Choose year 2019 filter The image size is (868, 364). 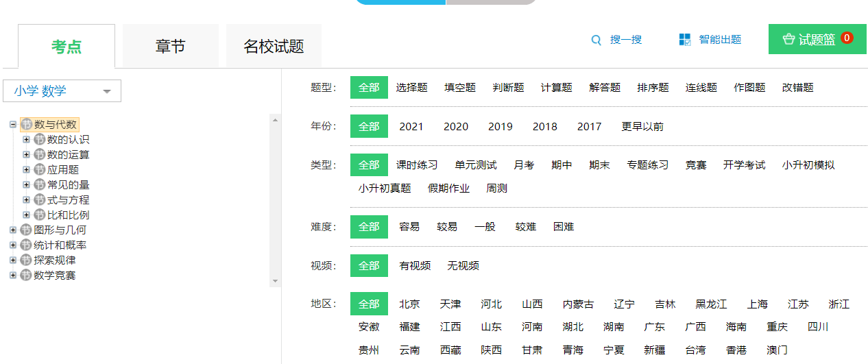pos(501,127)
